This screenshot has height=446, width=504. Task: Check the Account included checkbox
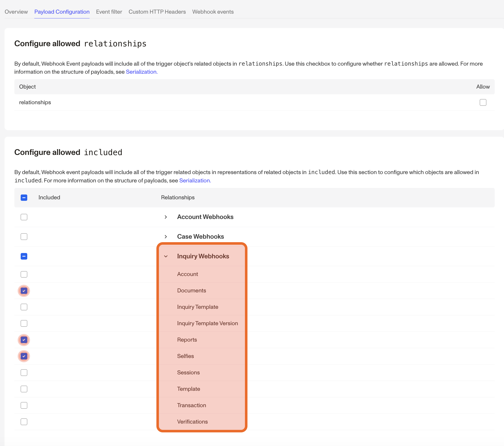point(24,274)
